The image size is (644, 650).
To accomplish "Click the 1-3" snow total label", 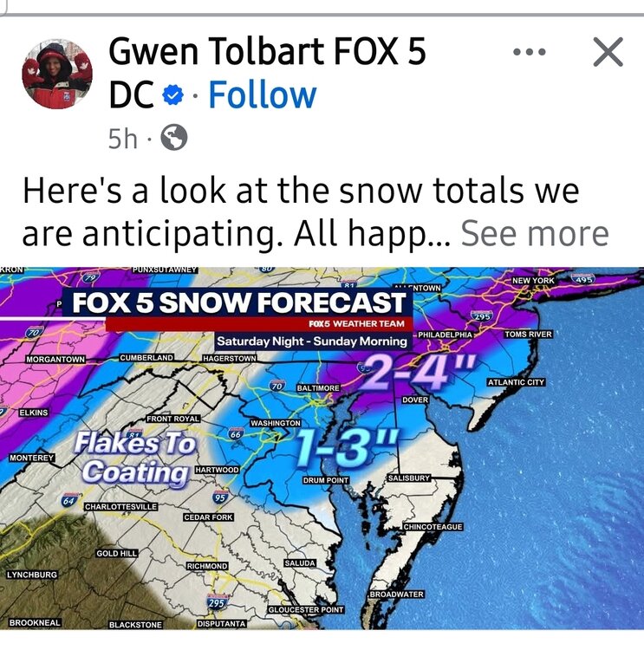I will [339, 447].
